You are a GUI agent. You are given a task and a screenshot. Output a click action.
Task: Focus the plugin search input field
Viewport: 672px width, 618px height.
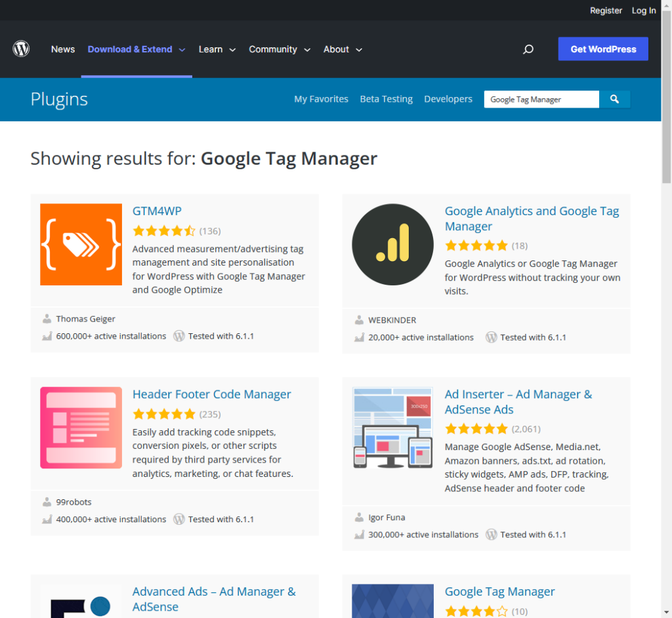541,100
